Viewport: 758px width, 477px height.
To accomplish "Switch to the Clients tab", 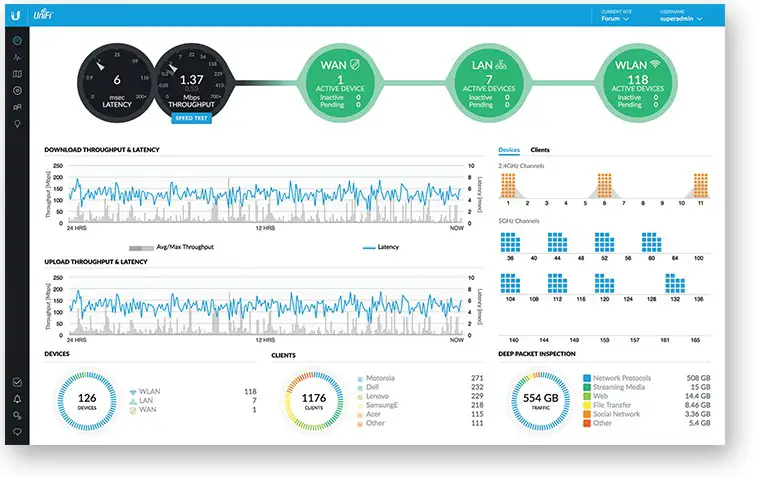I will (540, 150).
